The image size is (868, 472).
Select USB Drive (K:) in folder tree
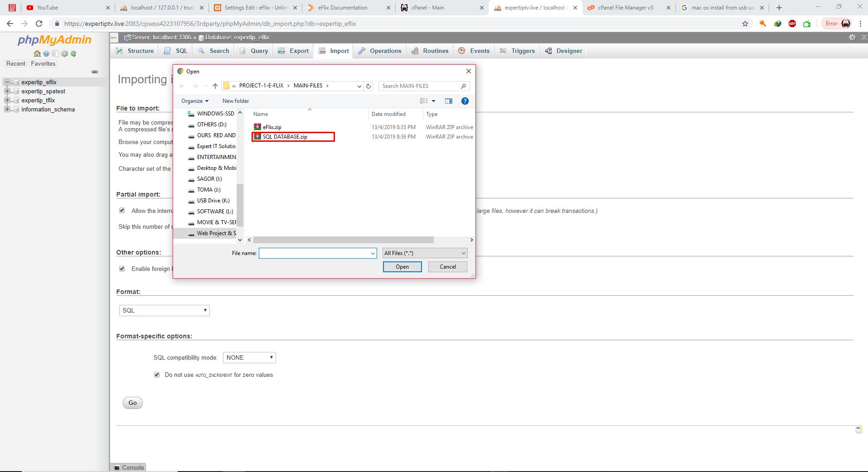click(209, 201)
